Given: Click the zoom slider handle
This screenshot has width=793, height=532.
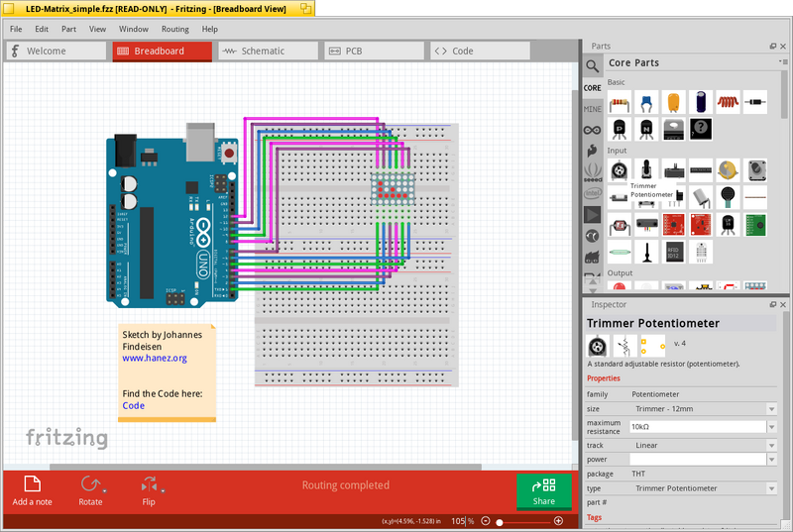Looking at the screenshot, I should click(x=500, y=522).
